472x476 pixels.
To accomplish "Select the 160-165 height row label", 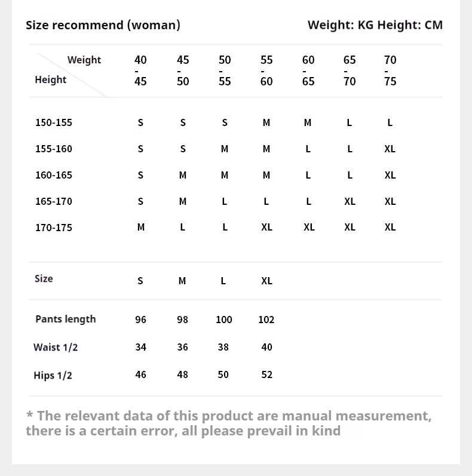I will click(54, 175).
